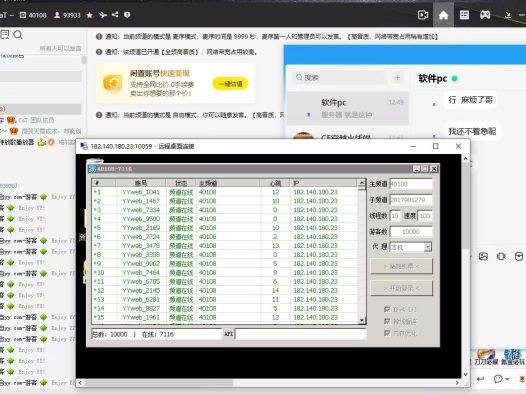Click the account list scroll down arrow
Screen dimensions: 526x394
362,320
